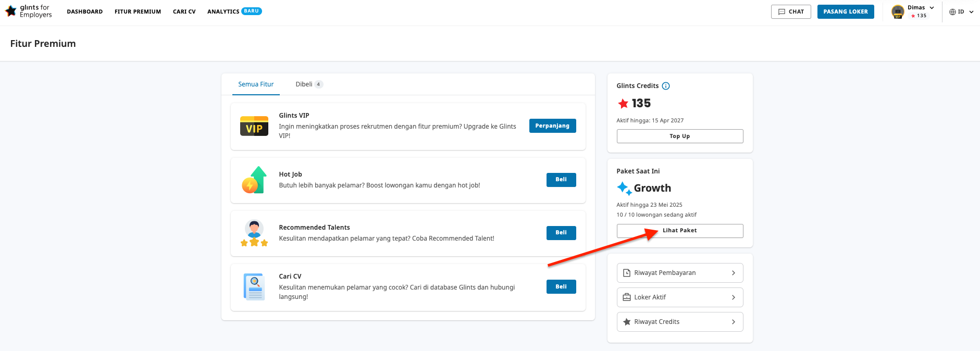This screenshot has width=980, height=351.
Task: Click the 'Hot Job' feature title
Action: (290, 174)
